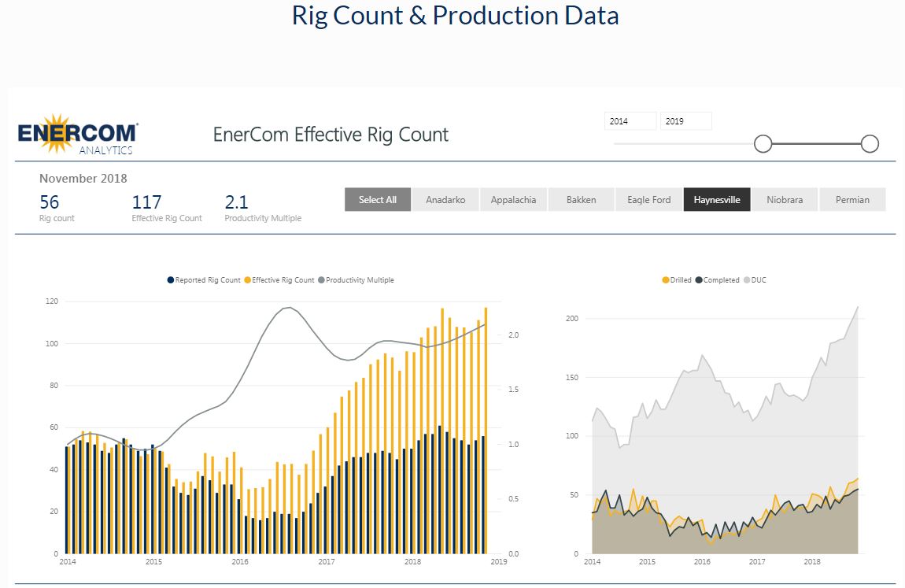This screenshot has height=588, width=905.
Task: Choose the Bakken basin
Action: coord(581,200)
